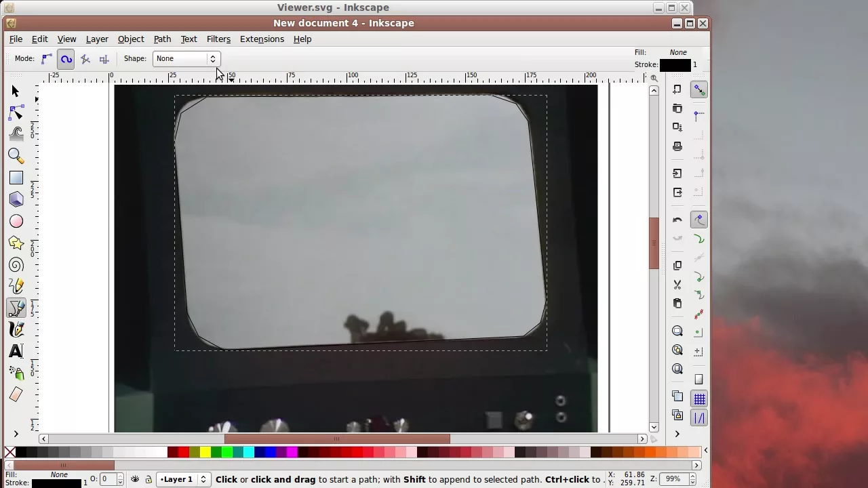This screenshot has height=488, width=868.
Task: Open the Object menu
Action: [131, 39]
